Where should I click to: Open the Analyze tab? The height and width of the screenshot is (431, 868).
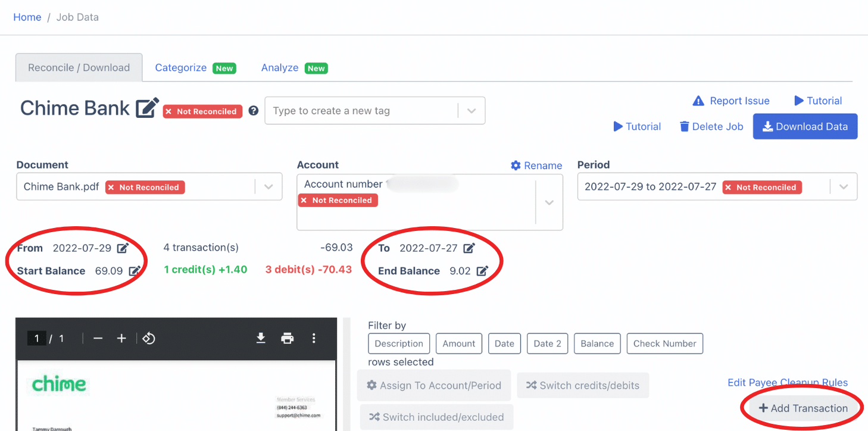[x=279, y=67]
